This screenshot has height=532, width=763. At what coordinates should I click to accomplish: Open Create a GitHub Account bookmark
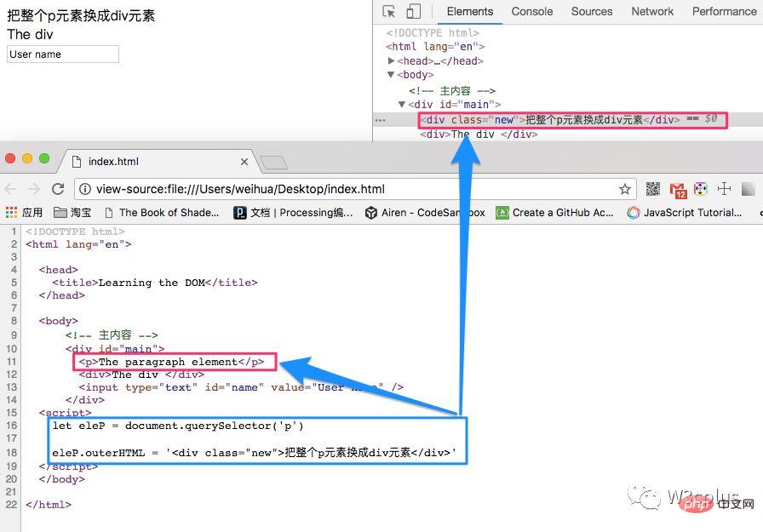554,213
